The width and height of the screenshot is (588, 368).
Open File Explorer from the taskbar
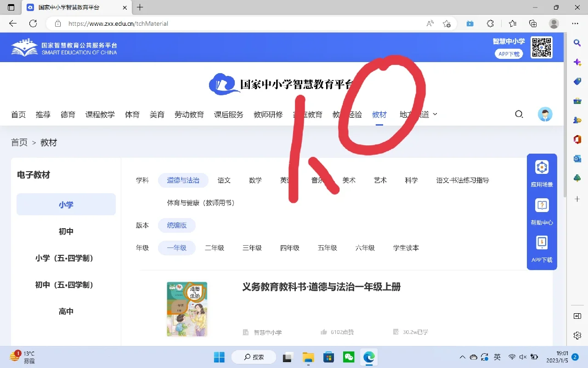[x=308, y=357]
